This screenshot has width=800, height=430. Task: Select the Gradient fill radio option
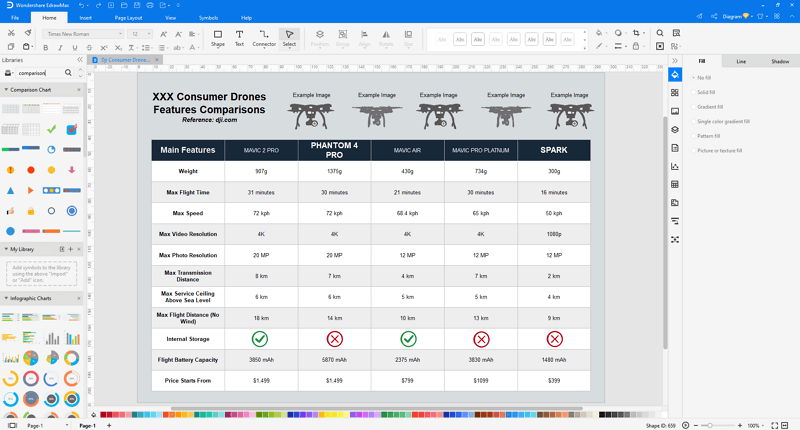click(x=707, y=107)
